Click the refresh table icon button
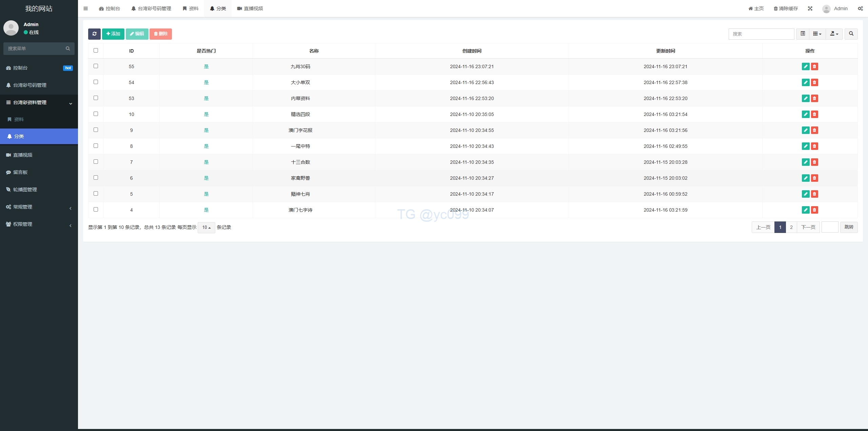The width and height of the screenshot is (868, 431). click(x=94, y=34)
